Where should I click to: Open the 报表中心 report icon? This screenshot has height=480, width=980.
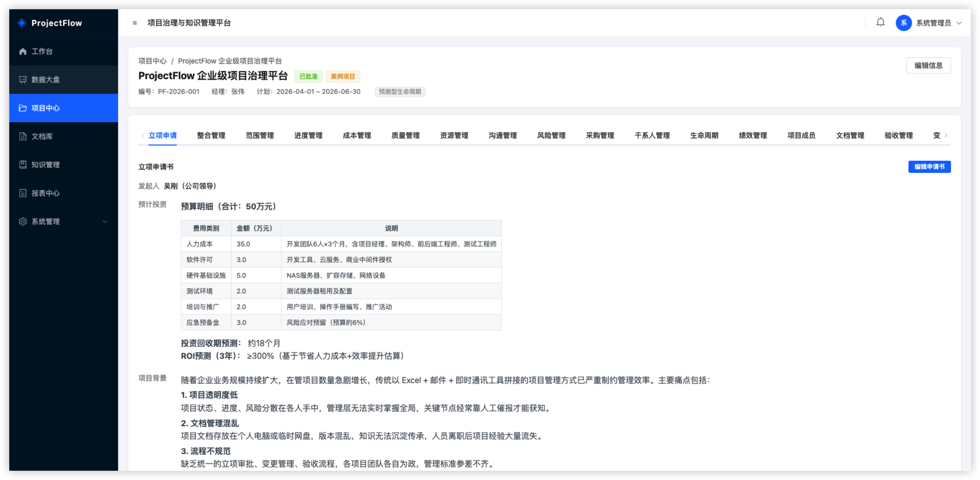tap(23, 193)
